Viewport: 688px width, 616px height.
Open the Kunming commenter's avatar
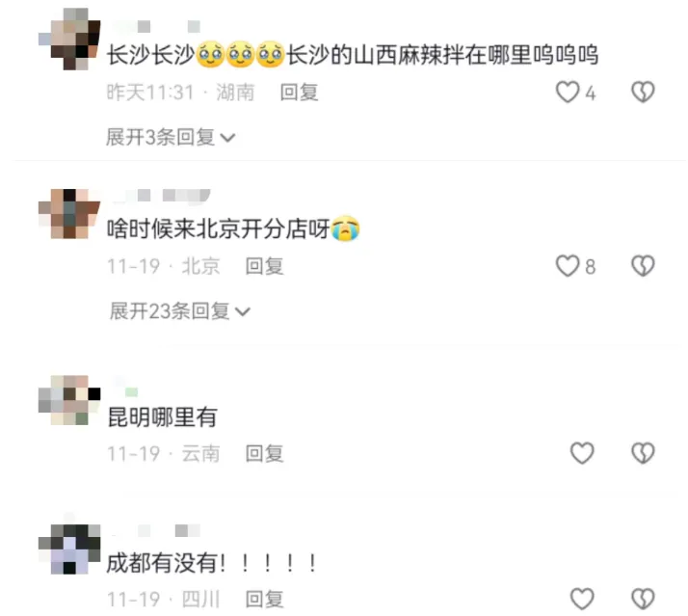pyautogui.click(x=69, y=400)
